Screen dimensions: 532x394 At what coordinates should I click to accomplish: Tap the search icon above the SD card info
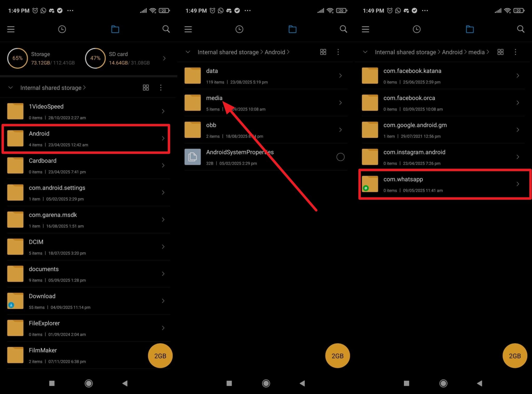pos(166,29)
